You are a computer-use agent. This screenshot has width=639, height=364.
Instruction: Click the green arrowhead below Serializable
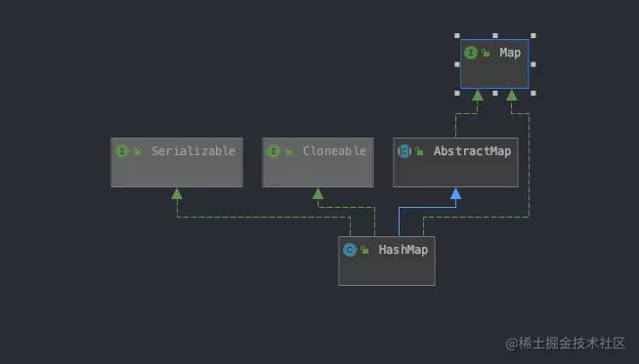(177, 193)
